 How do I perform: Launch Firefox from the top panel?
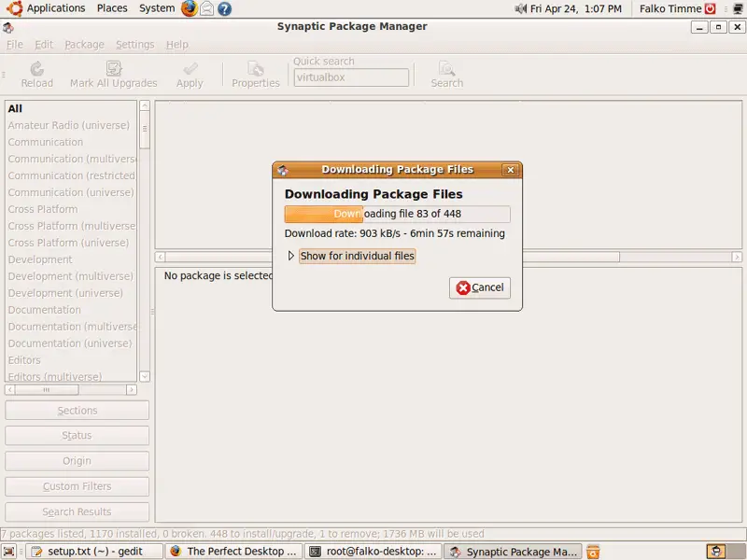coord(190,8)
